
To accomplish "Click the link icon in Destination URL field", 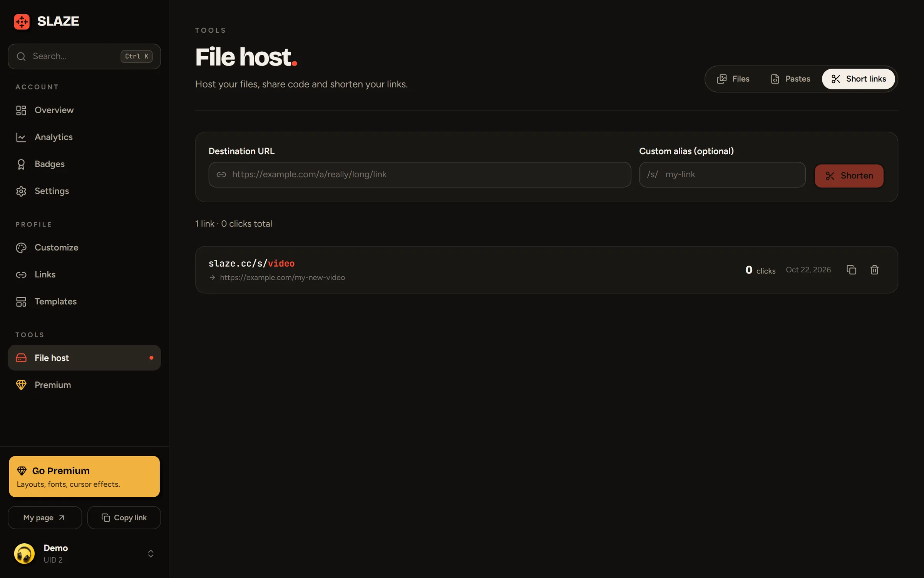I will [x=221, y=175].
